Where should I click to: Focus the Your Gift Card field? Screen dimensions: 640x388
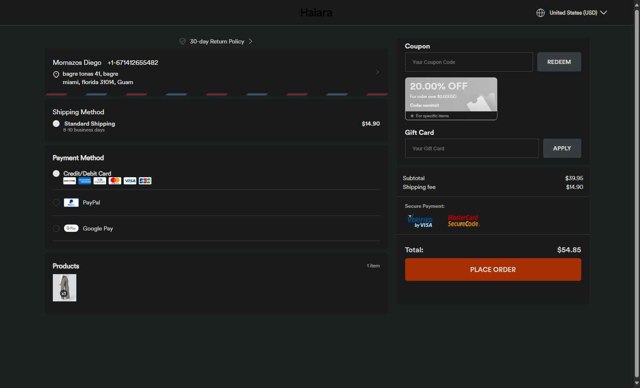[x=471, y=149]
